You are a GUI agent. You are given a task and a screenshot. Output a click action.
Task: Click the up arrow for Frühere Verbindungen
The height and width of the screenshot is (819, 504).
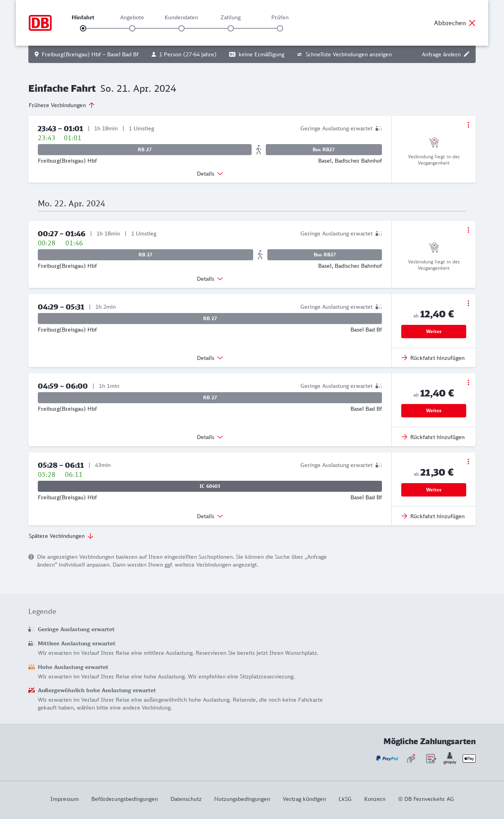[92, 105]
